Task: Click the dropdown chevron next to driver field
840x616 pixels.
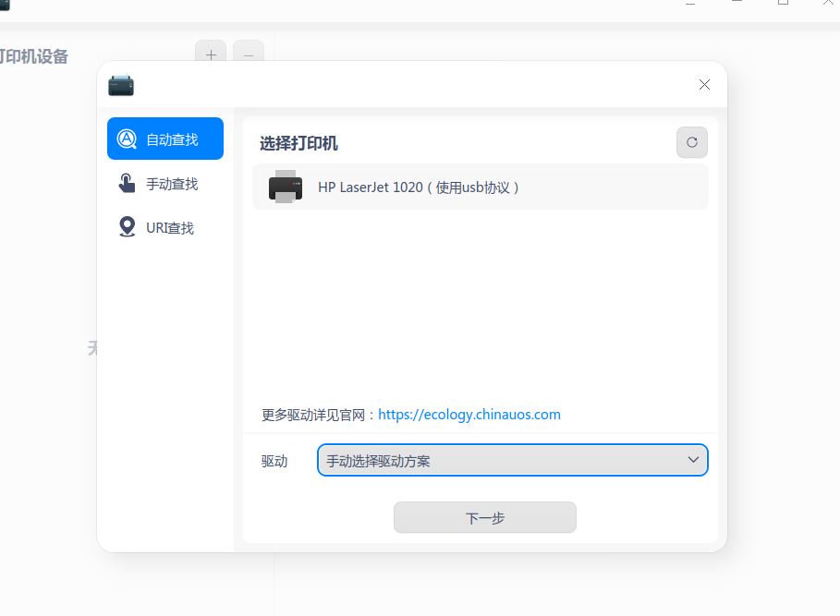Action: [692, 460]
